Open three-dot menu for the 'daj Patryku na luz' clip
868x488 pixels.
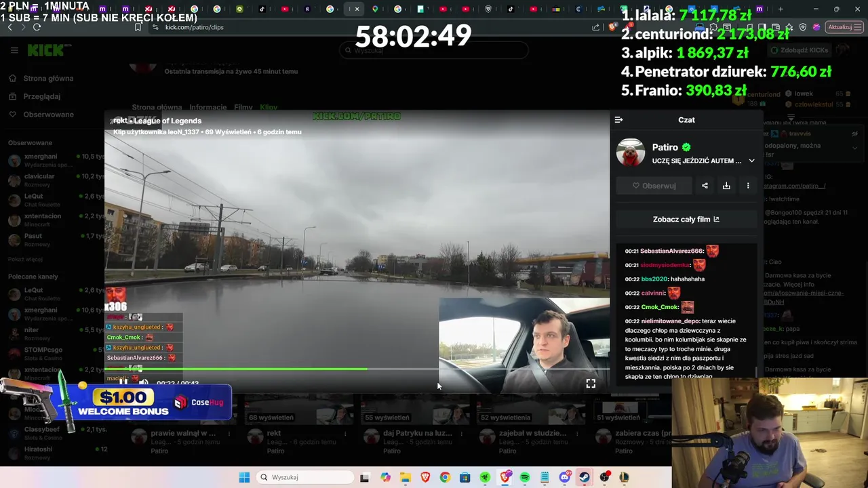(461, 433)
